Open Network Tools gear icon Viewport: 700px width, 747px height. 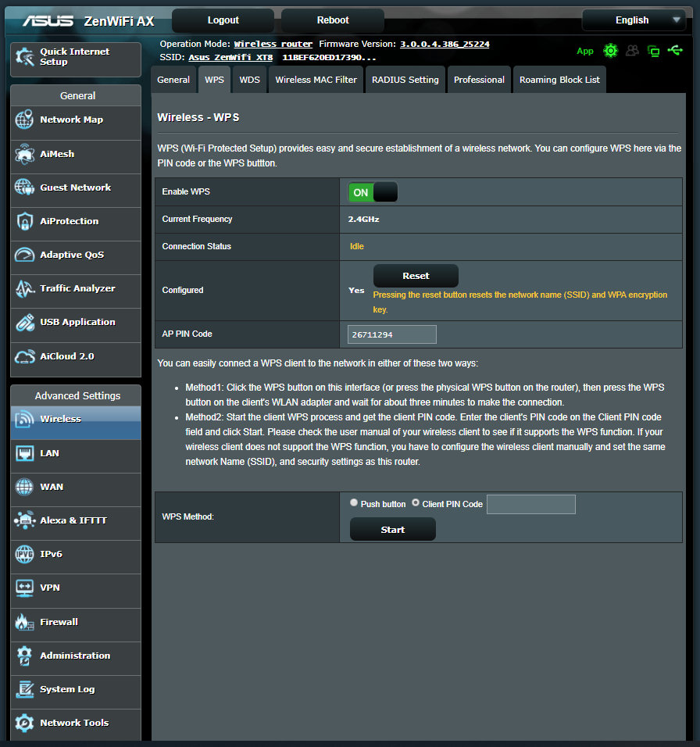coord(24,723)
